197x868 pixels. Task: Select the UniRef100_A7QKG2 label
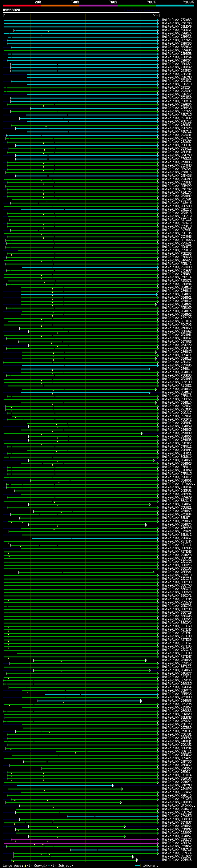click(177, 67)
